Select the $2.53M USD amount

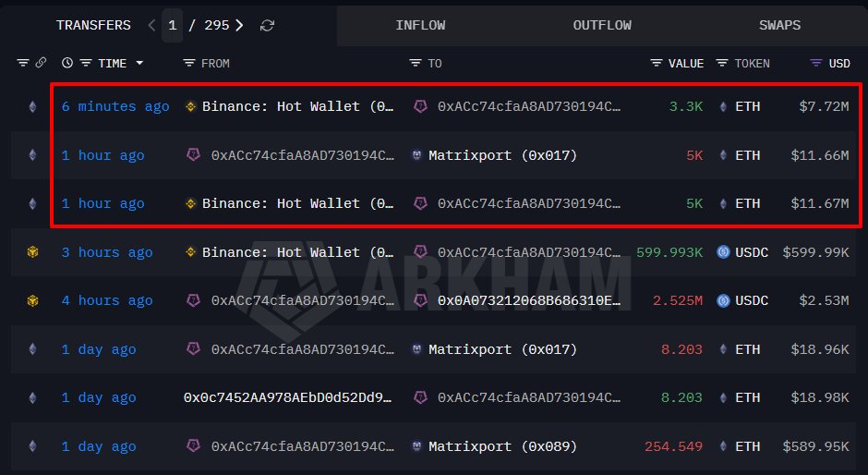[x=824, y=301]
